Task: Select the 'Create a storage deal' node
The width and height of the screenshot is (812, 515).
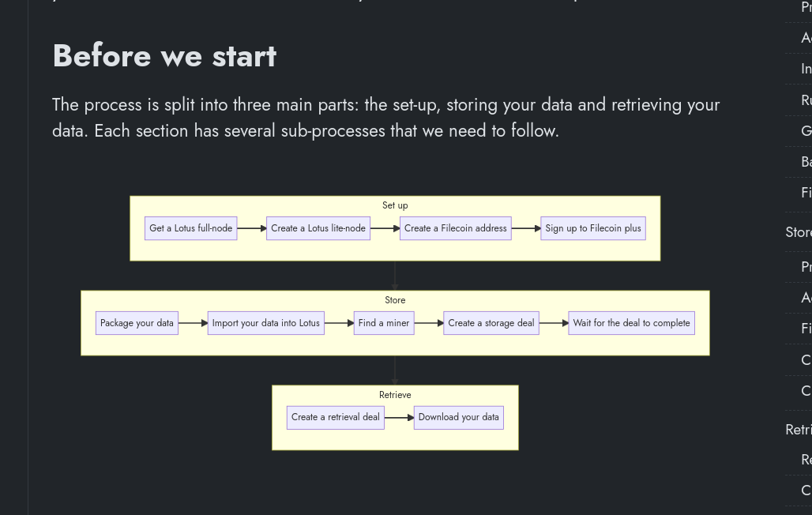Action: coord(491,322)
